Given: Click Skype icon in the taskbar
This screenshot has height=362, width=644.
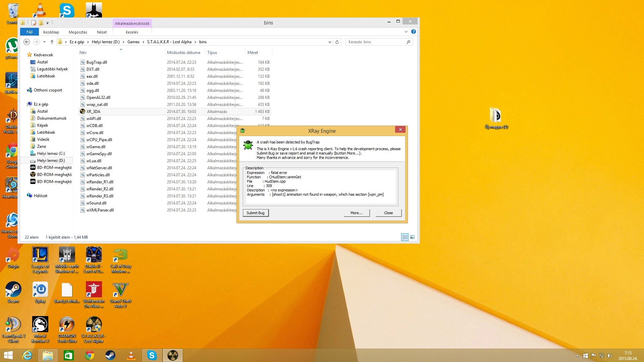Looking at the screenshot, I should pyautogui.click(x=152, y=355).
